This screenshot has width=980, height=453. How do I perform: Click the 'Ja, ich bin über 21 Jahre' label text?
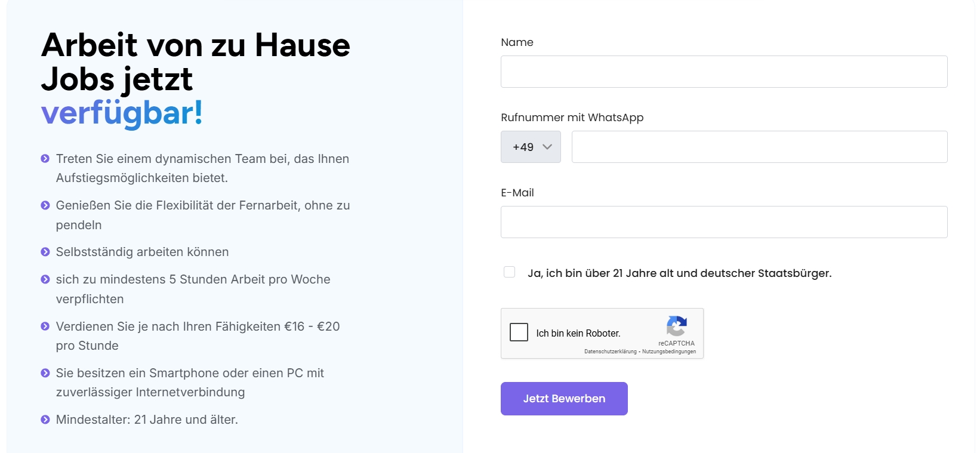tap(679, 273)
